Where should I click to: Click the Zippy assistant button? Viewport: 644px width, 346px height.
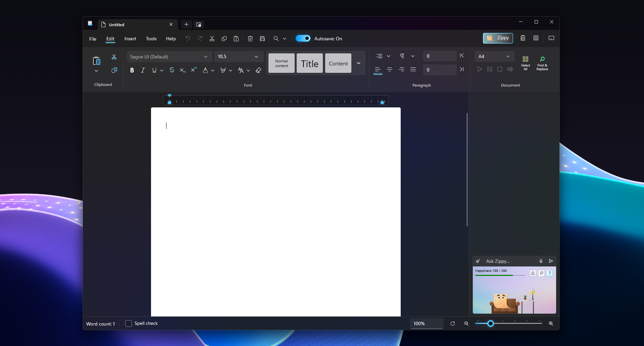coord(498,38)
